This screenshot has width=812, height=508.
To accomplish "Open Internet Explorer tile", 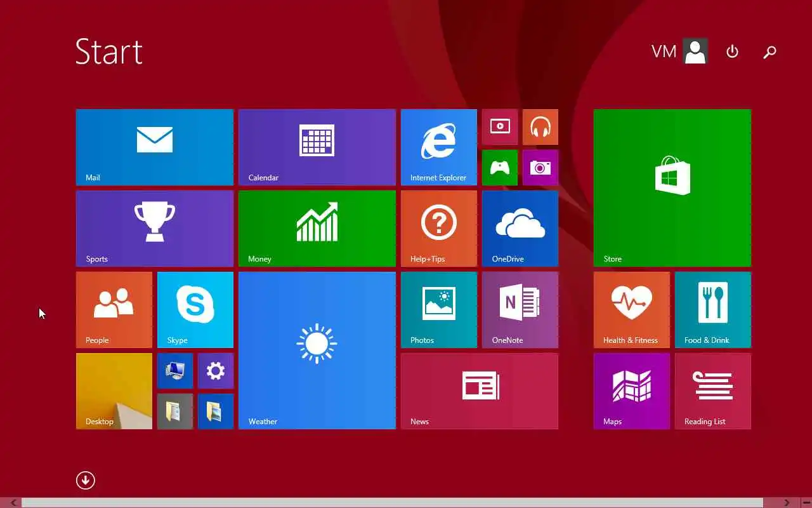I will pos(439,147).
